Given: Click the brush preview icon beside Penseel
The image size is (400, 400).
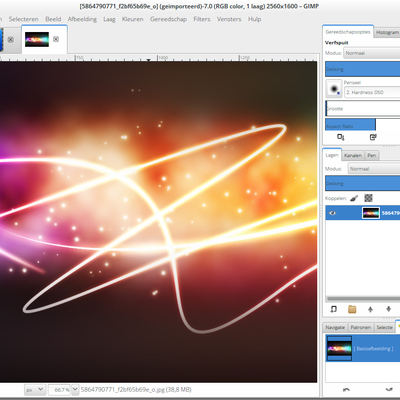Looking at the screenshot, I should pyautogui.click(x=334, y=89).
